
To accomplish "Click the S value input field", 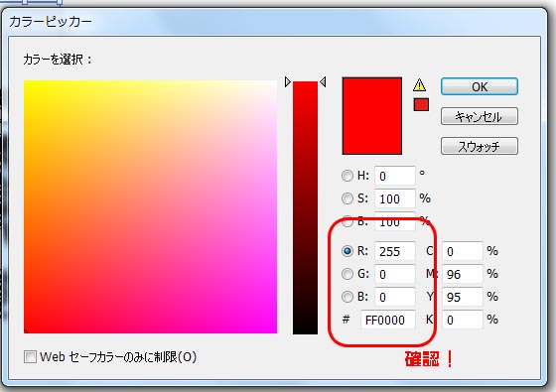I will (395, 198).
